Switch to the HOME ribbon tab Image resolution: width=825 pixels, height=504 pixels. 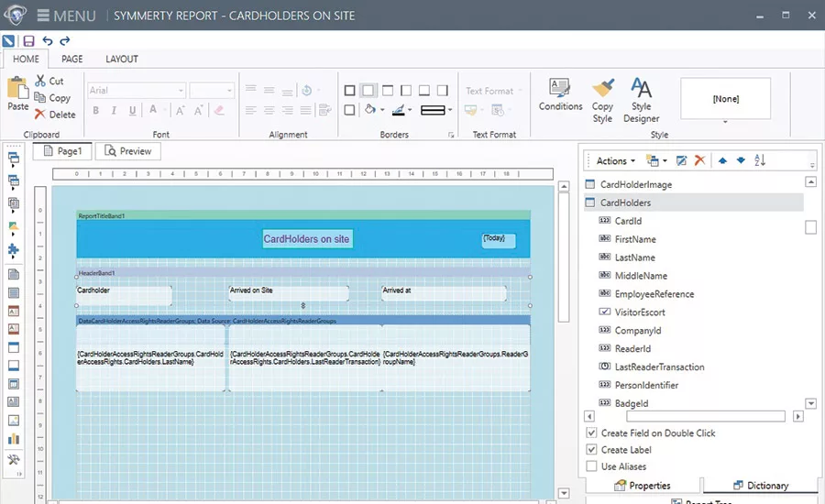click(x=26, y=59)
